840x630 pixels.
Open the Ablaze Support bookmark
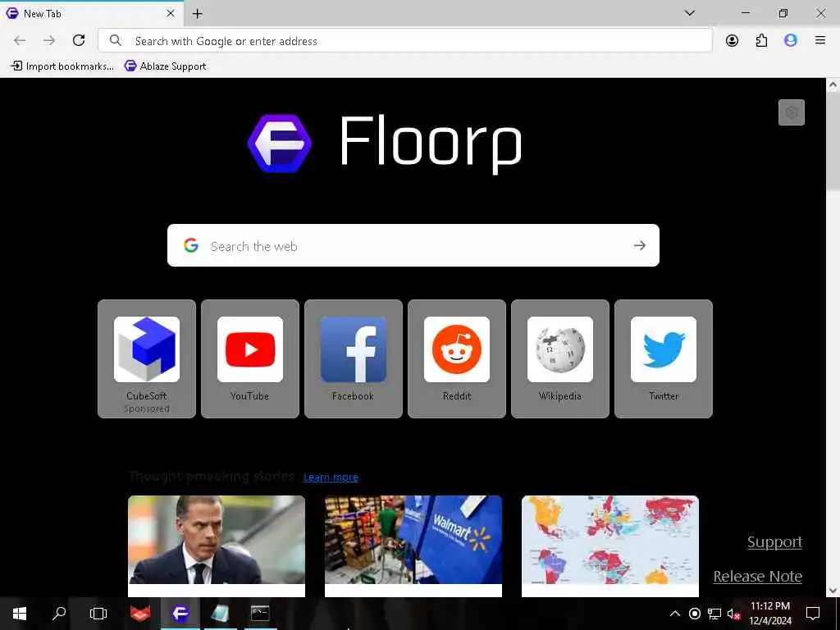[166, 66]
